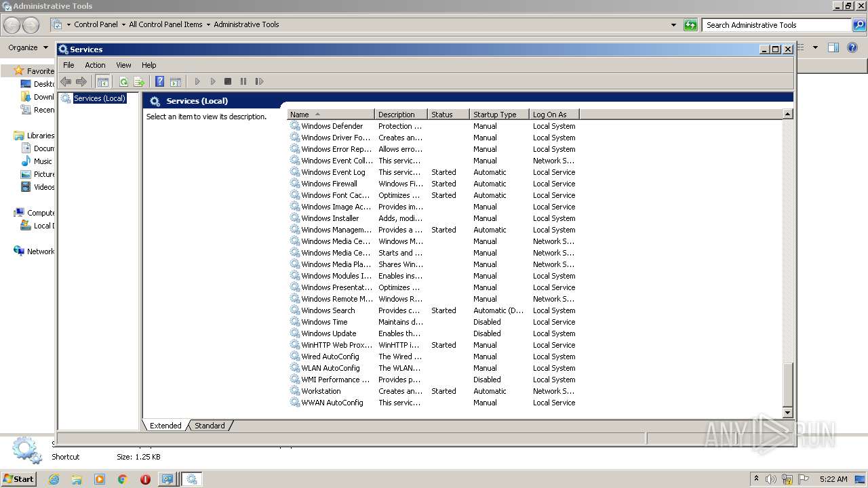Expand the address bar history dropdown
This screenshot has height=488, width=868.
click(673, 25)
